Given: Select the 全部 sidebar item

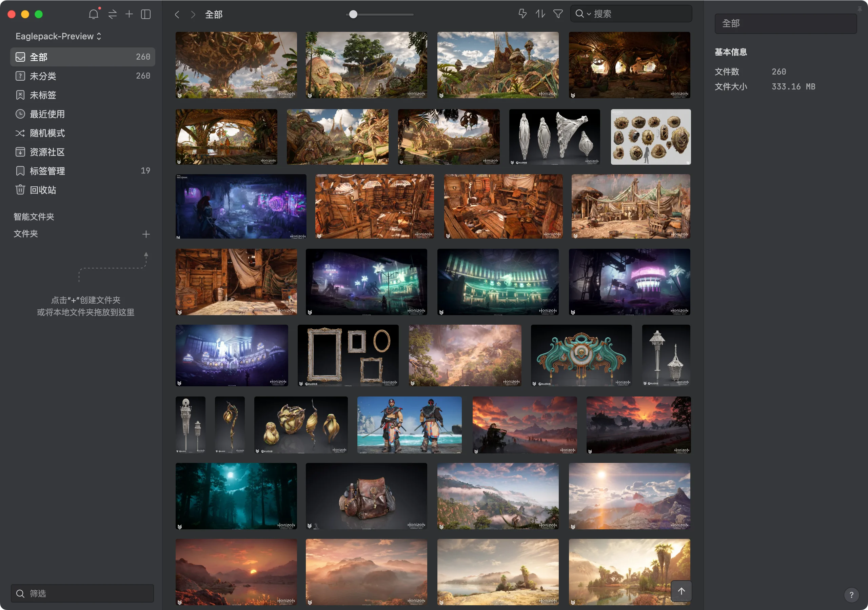Looking at the screenshot, I should coord(82,57).
